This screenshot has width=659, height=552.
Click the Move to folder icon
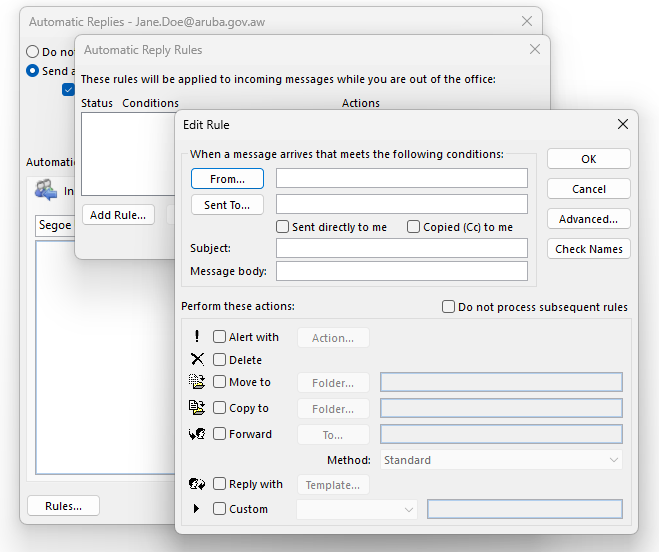click(197, 381)
